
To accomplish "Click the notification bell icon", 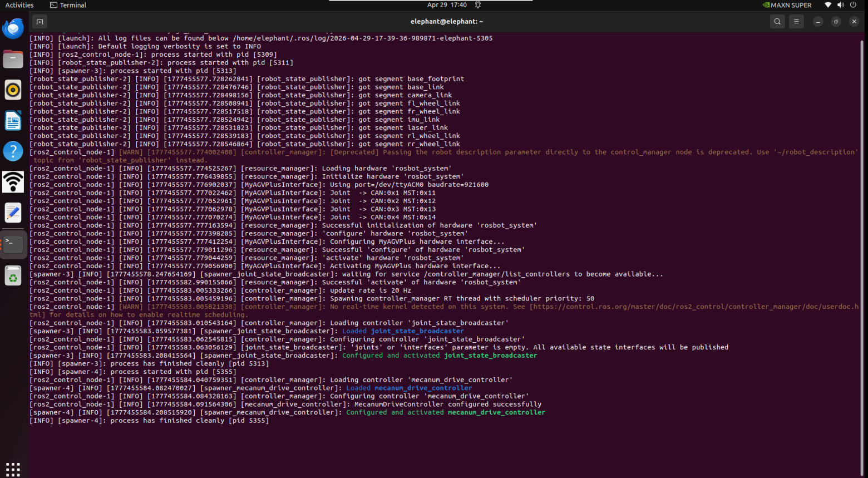I will [478, 5].
